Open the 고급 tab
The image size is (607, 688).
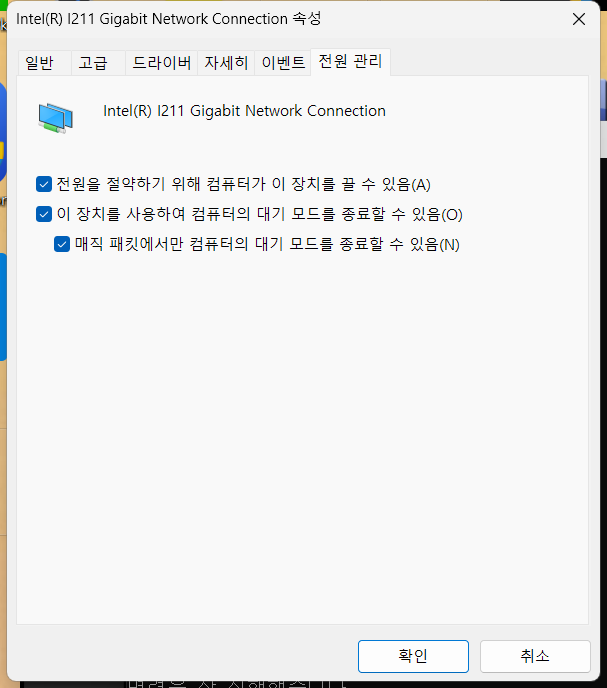coord(98,63)
